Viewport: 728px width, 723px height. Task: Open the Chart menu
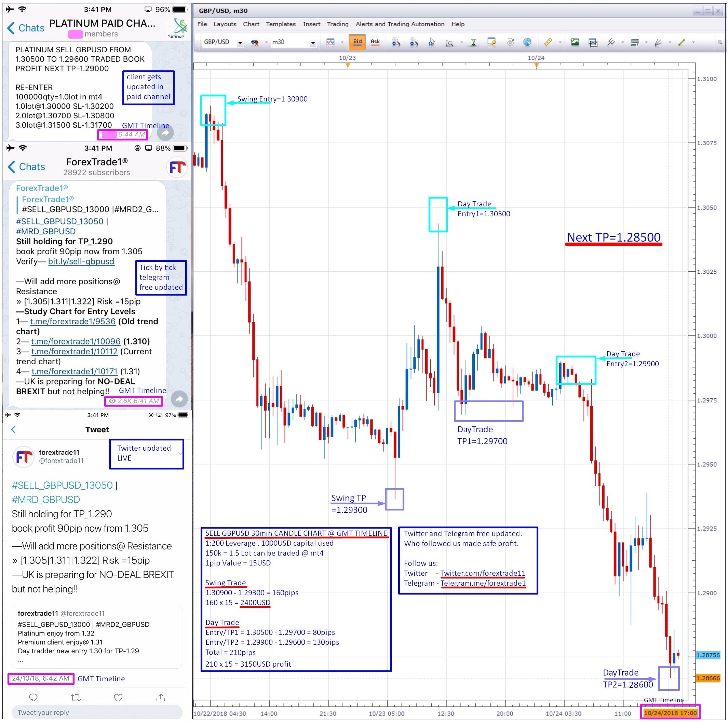coord(251,24)
